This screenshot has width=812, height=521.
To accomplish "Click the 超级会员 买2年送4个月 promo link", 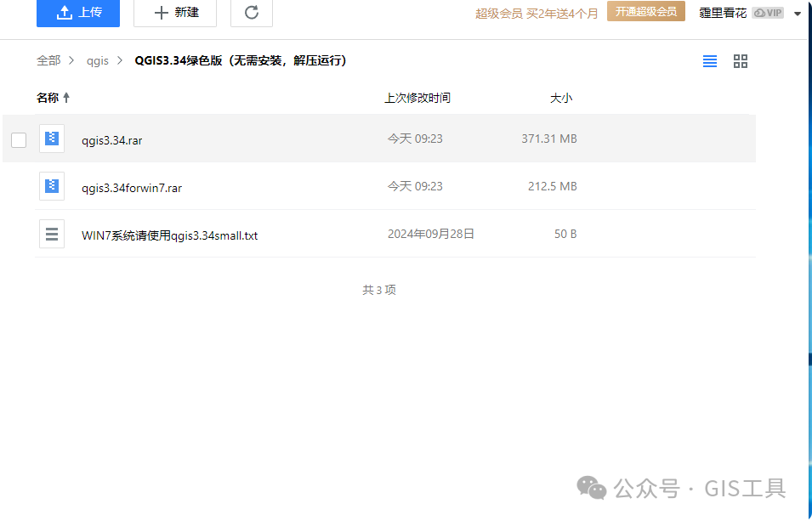I will (x=537, y=14).
